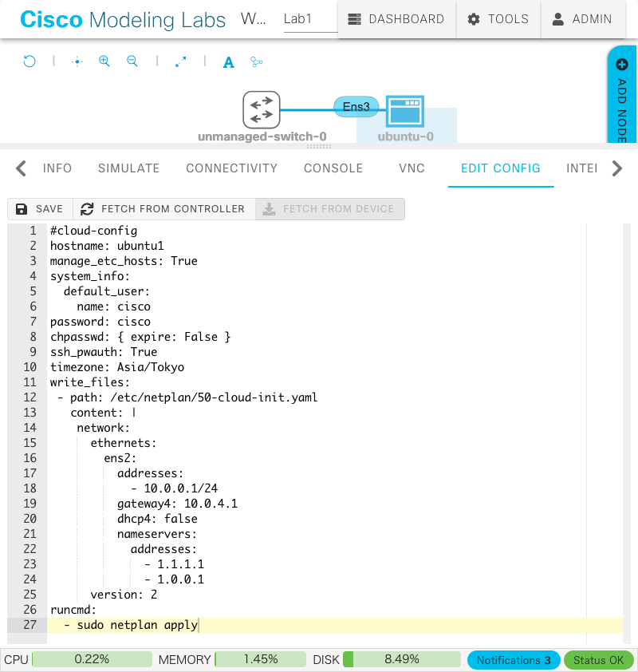Screen dimensions: 638x672
Task: Click line 2 'hostname: ubuntu1' text
Action: click(x=107, y=246)
